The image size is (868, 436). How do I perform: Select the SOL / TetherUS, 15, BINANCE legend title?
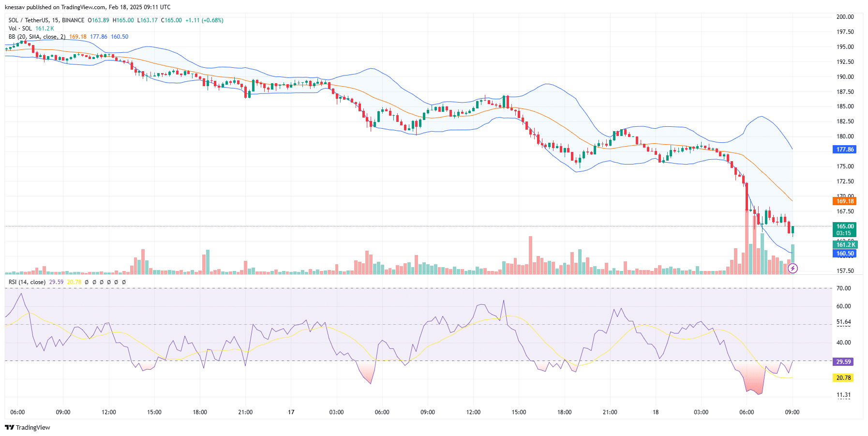46,20
